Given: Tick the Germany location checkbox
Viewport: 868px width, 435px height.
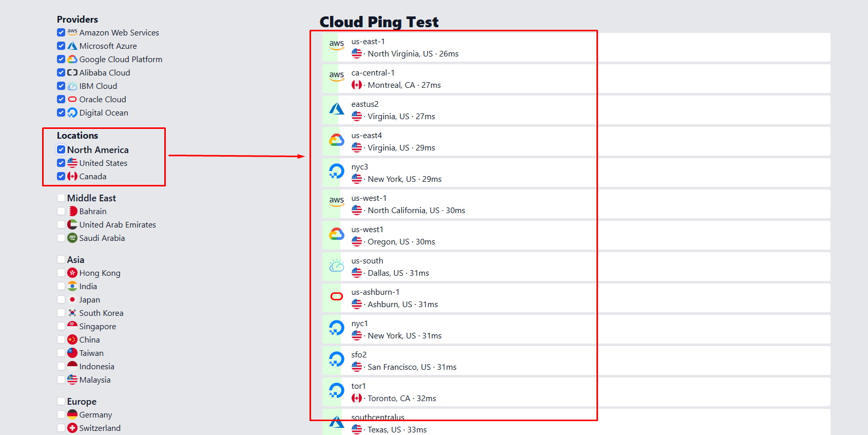Looking at the screenshot, I should 61,414.
